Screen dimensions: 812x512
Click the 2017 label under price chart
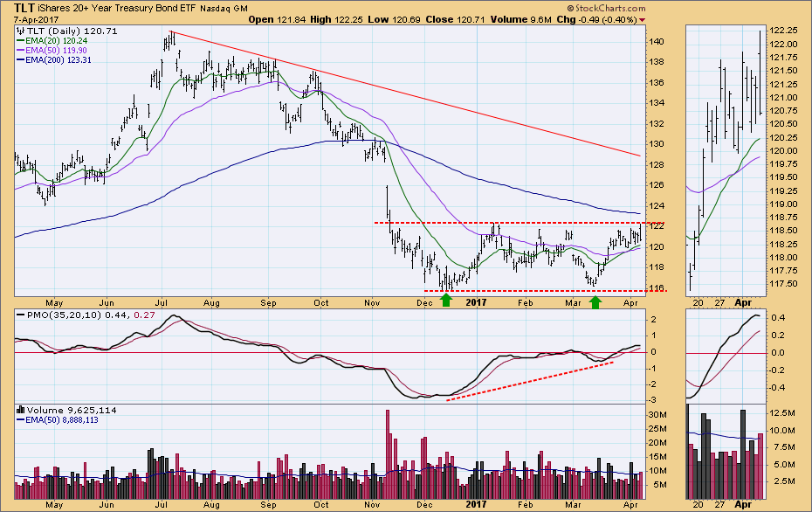476,302
